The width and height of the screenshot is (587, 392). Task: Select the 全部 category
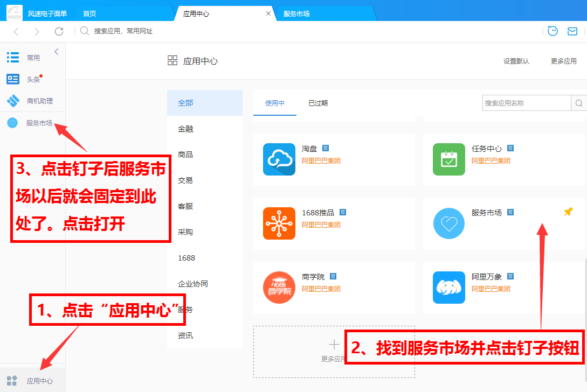205,103
